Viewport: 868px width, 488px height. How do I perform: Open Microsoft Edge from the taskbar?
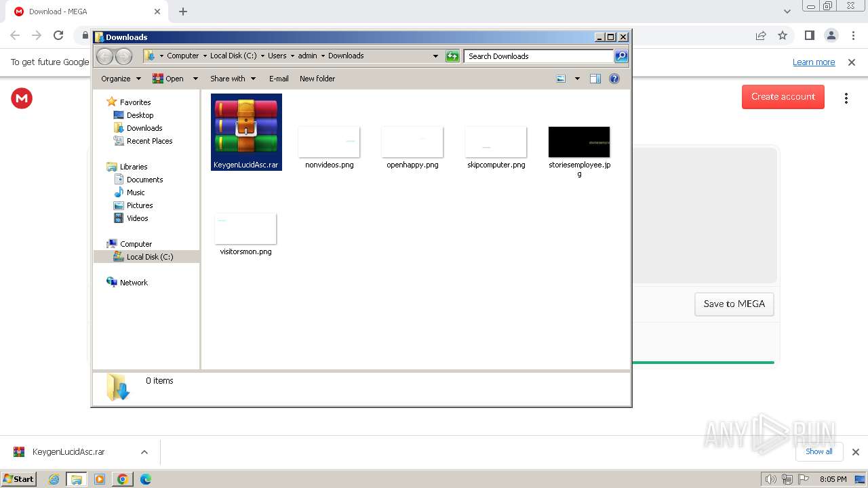(x=145, y=479)
